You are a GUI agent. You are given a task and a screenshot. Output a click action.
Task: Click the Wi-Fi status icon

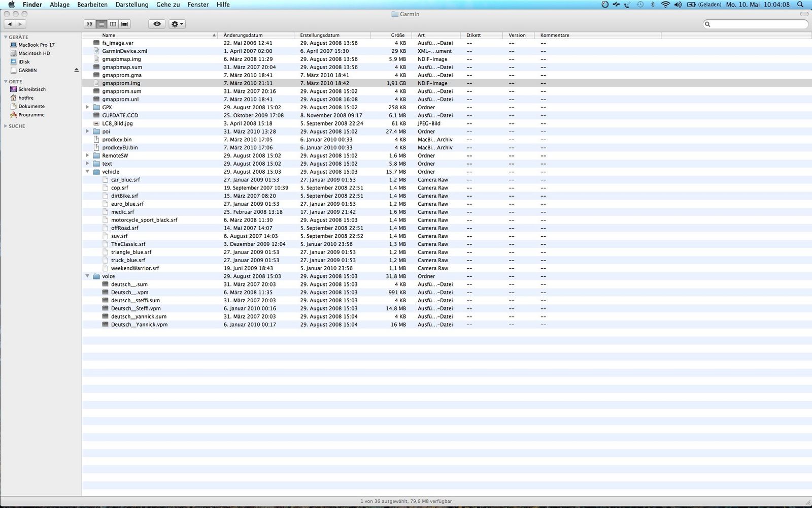point(665,5)
